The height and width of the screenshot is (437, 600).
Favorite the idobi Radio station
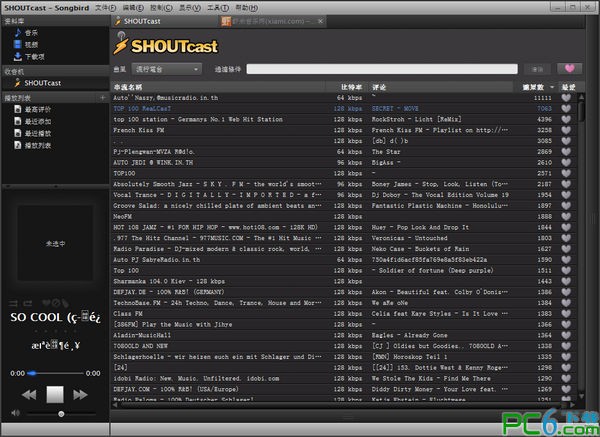point(566,378)
